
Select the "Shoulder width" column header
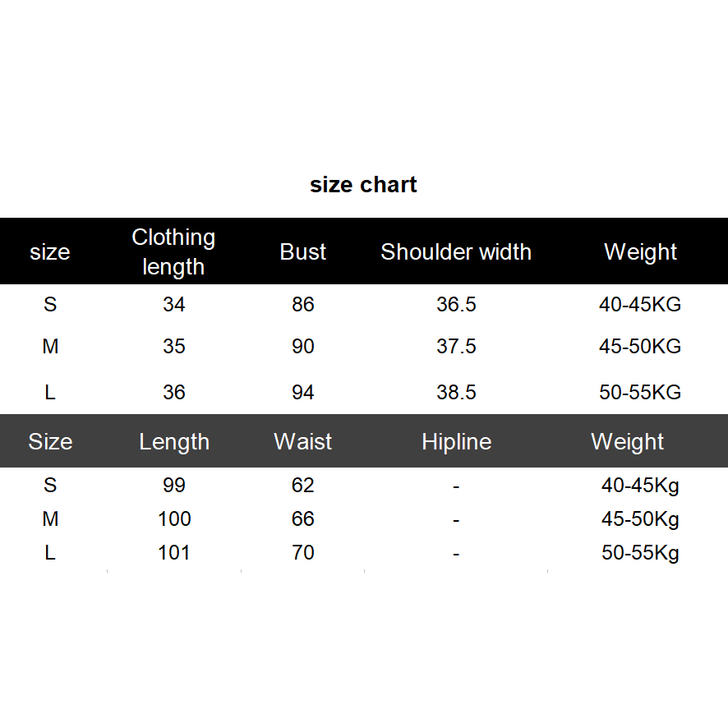pyautogui.click(x=456, y=251)
